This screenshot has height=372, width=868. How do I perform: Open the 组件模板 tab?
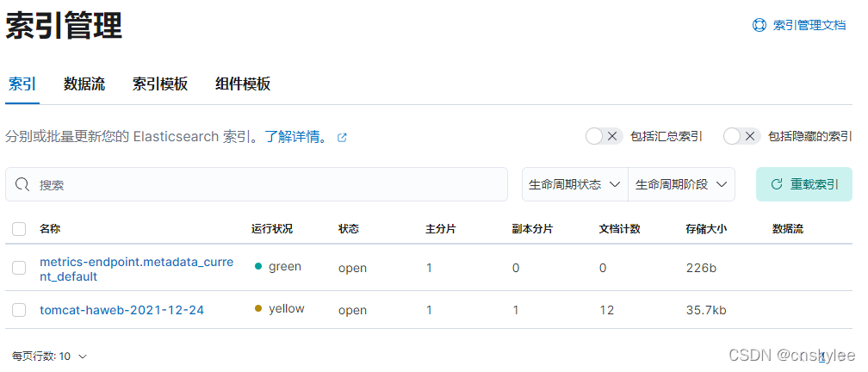243,84
